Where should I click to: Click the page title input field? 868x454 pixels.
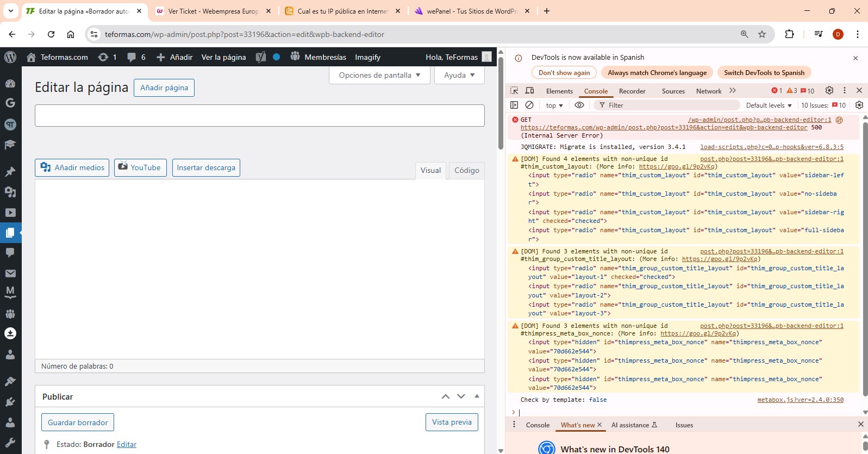[x=259, y=115]
